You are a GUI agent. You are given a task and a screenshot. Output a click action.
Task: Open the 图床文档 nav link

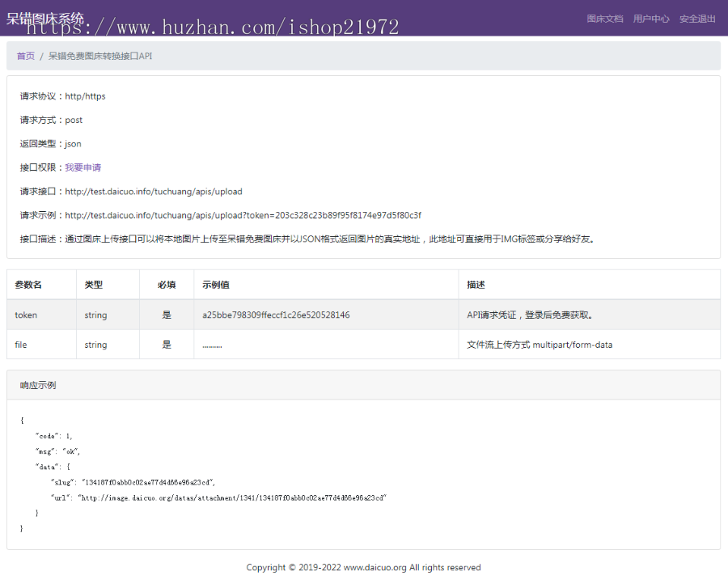604,19
